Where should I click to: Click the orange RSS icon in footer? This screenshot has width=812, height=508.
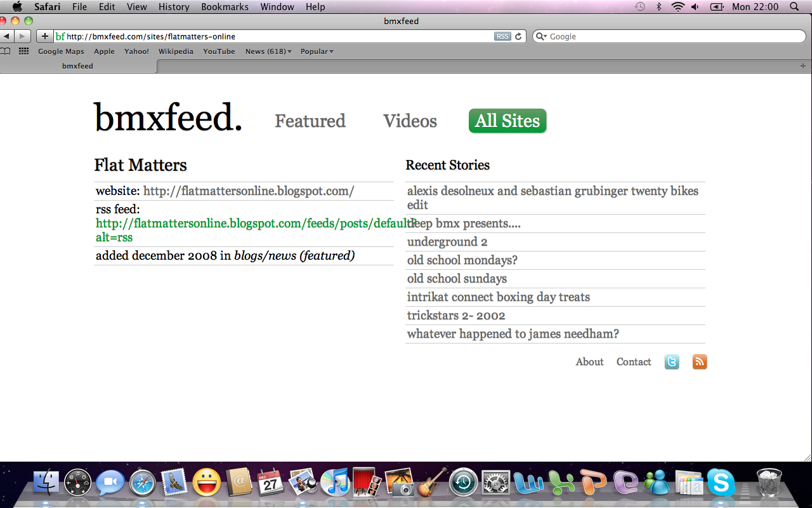point(700,362)
